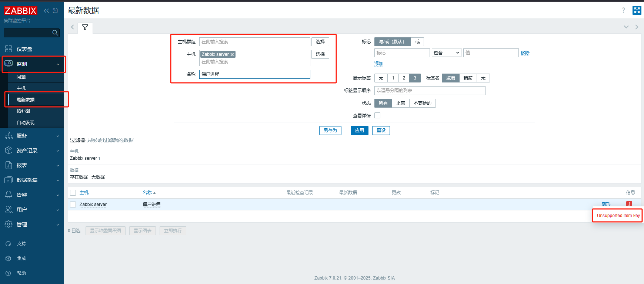Focus the 名称 input field

255,74
